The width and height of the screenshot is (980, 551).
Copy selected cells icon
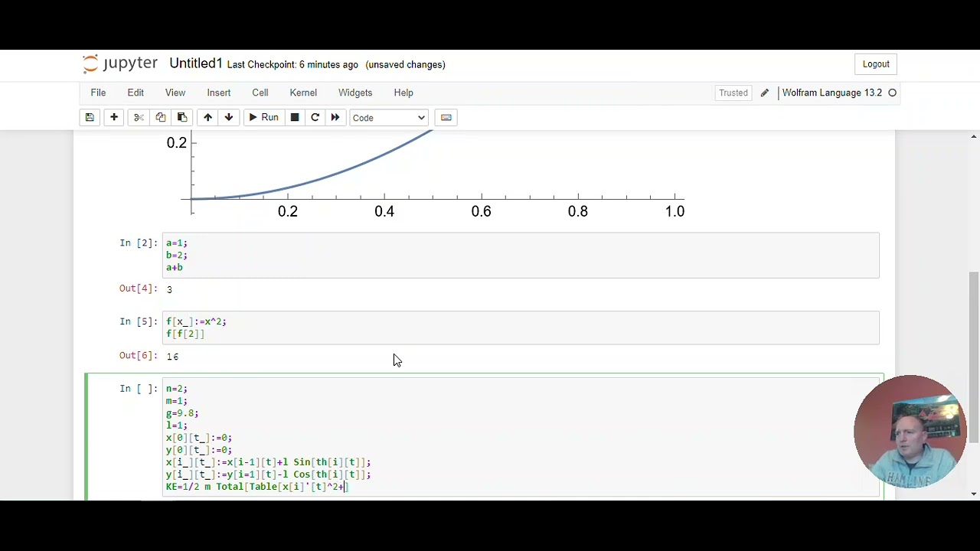[x=161, y=117]
